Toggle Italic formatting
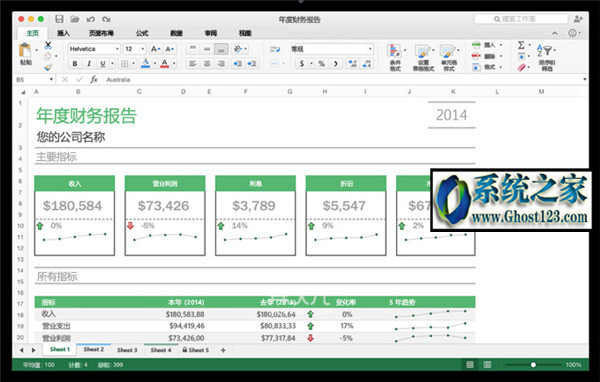The image size is (600, 382). [89, 64]
